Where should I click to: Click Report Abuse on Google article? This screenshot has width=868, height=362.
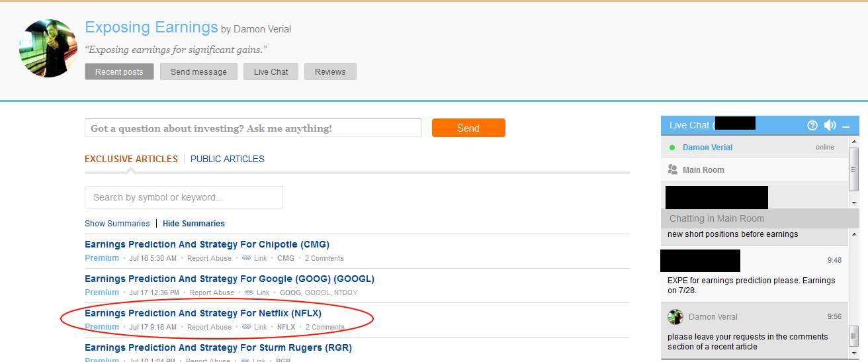tap(212, 293)
